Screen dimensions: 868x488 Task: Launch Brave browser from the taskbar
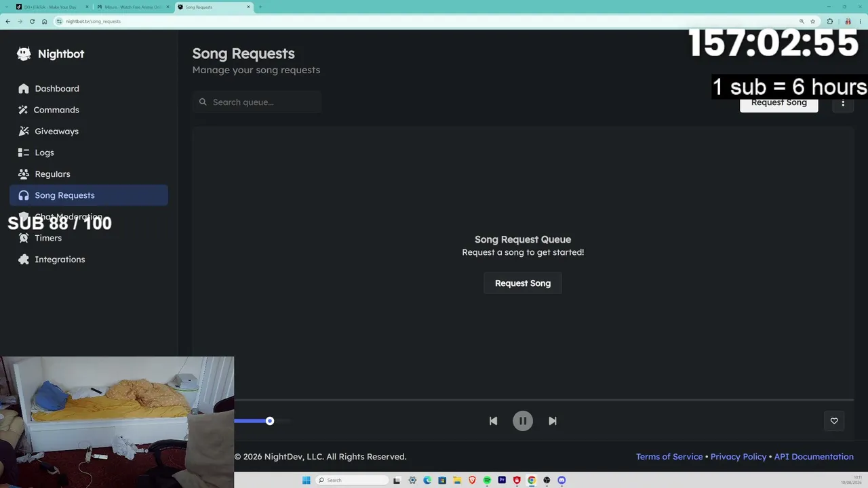(472, 481)
